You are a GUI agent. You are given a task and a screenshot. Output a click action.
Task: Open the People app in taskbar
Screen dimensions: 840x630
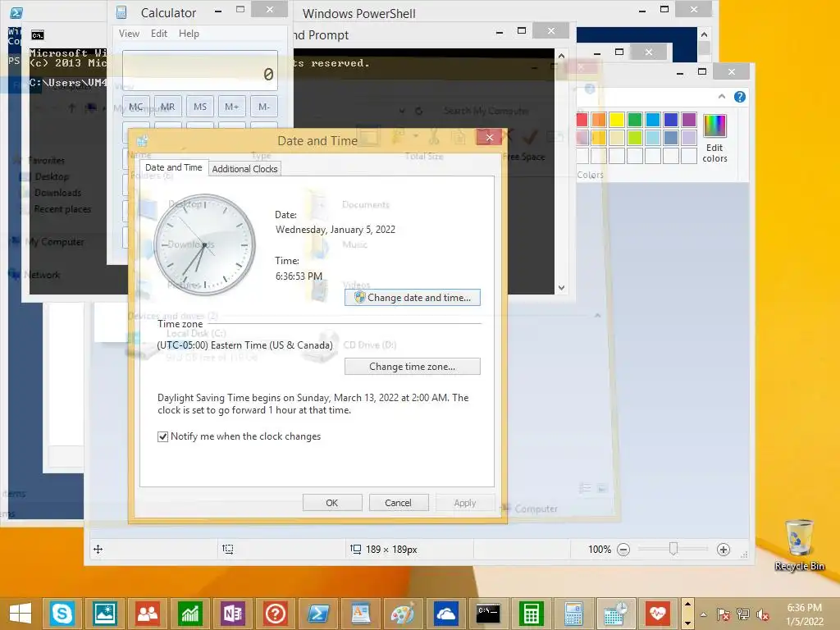pyautogui.click(x=148, y=614)
